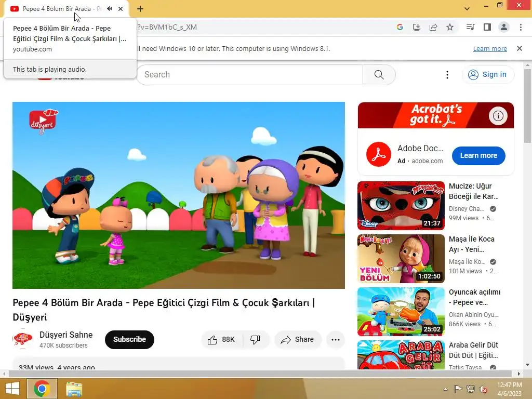This screenshot has width=532, height=399.
Task: Click the YouTube magnifier search button
Action: pyautogui.click(x=379, y=75)
